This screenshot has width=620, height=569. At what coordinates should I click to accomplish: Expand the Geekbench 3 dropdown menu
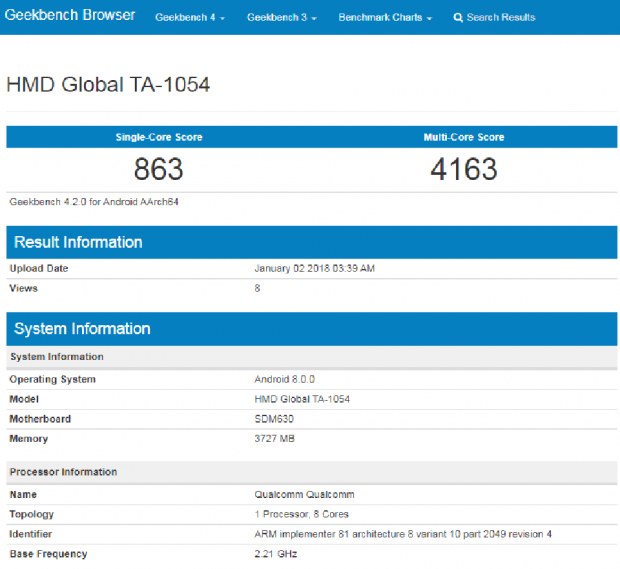point(281,18)
